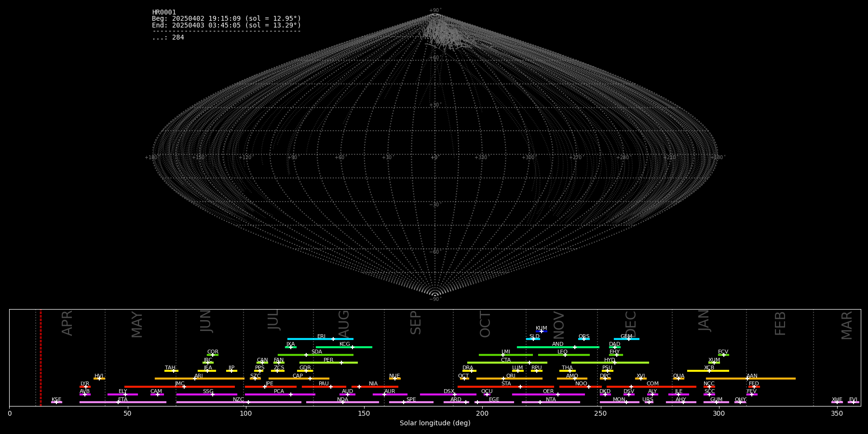Select the JMC red activity bar
868x434 pixels.
click(x=180, y=387)
